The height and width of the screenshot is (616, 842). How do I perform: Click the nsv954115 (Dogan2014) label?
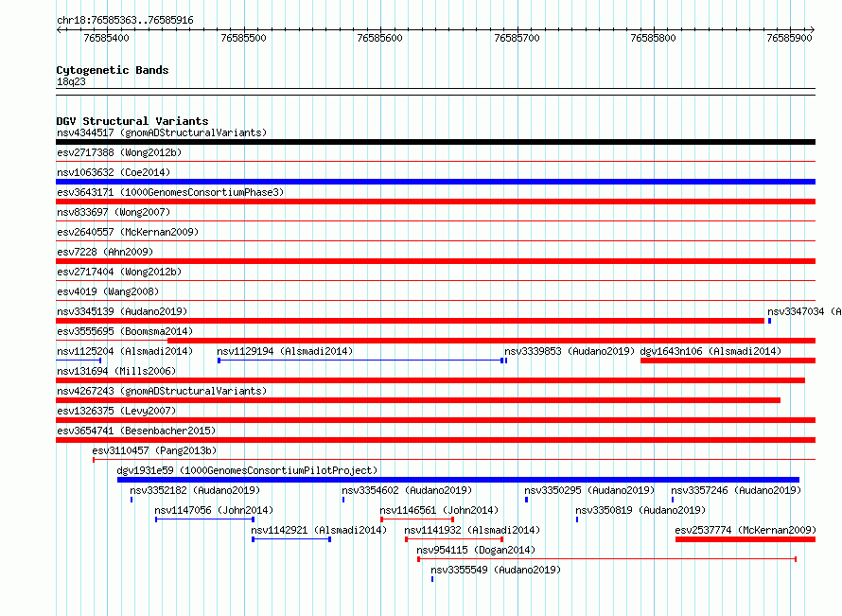click(x=476, y=550)
